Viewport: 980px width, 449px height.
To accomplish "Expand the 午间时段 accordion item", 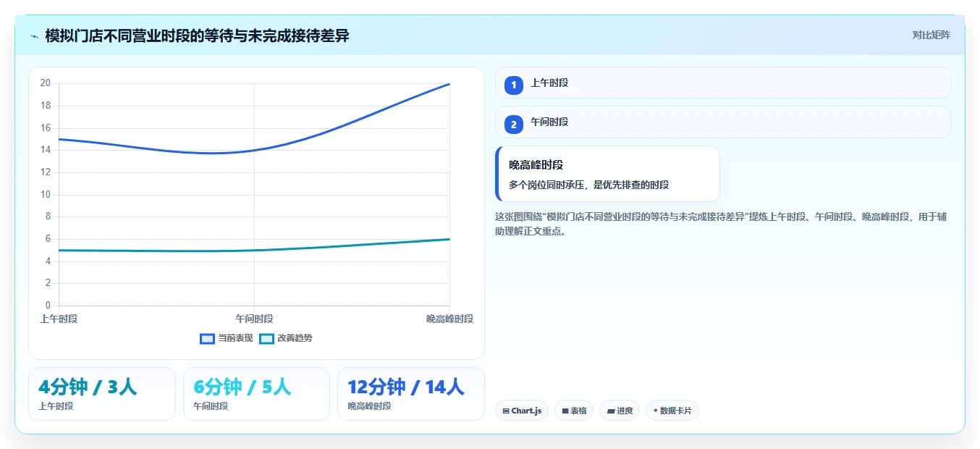I will point(723,122).
